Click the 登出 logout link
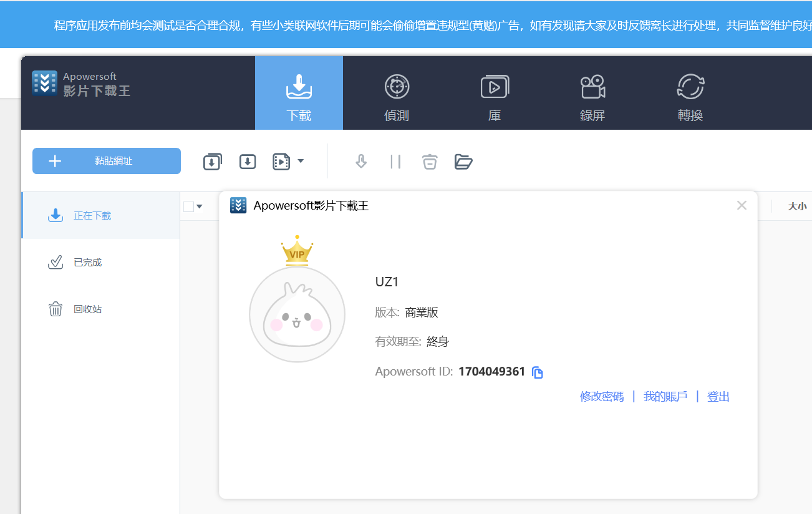This screenshot has height=514, width=812. click(718, 396)
